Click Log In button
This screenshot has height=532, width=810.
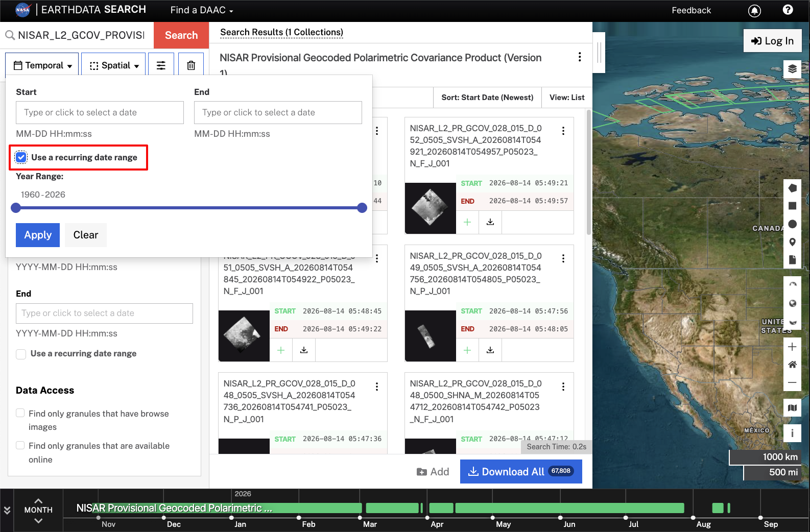point(772,41)
